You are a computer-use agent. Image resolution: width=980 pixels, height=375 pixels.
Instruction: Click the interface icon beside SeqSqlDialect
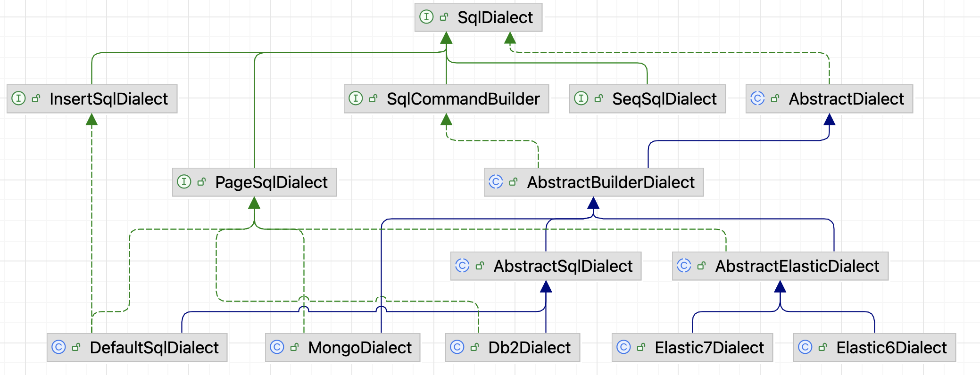[x=581, y=98]
